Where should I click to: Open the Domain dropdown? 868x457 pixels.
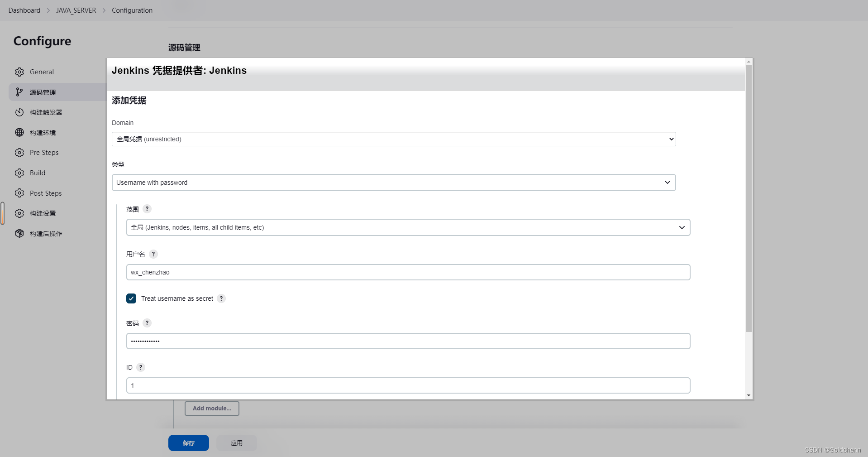(394, 139)
